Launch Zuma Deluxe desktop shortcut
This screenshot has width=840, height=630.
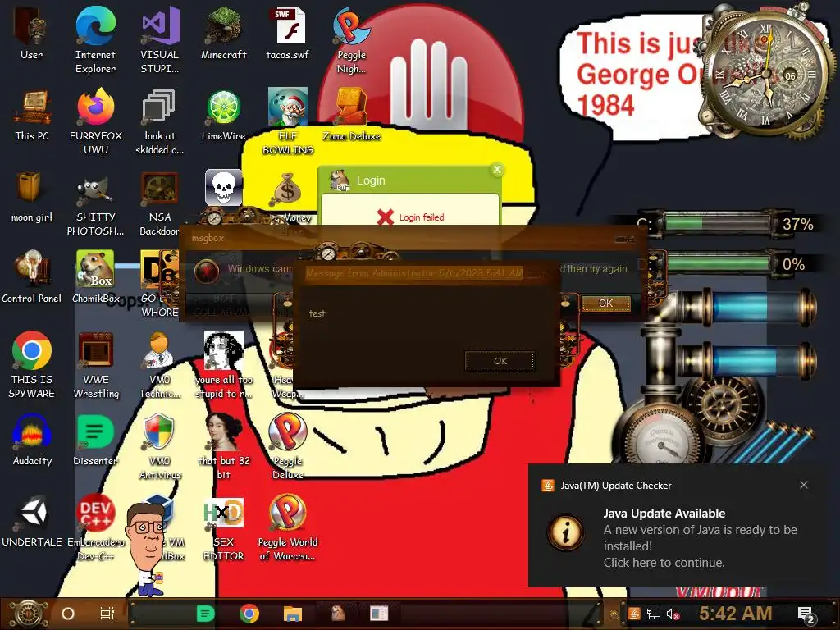point(351,115)
